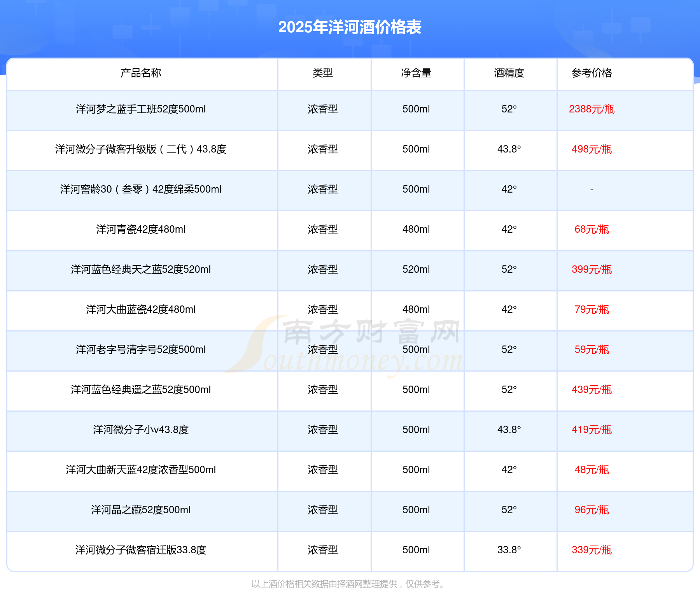The image size is (700, 607).
Task: Select 洋河梦之蓝手工班52度500ml product name
Action: (141, 109)
